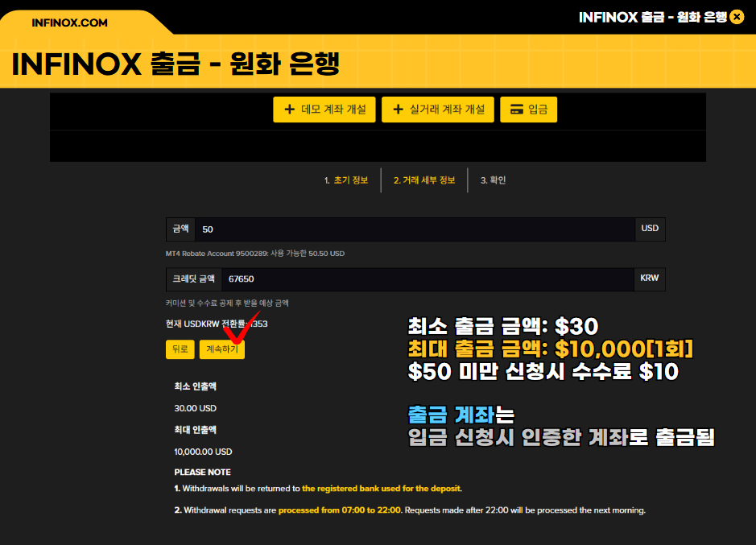Click the 뒤로 back button
The height and width of the screenshot is (545, 756).
[180, 349]
